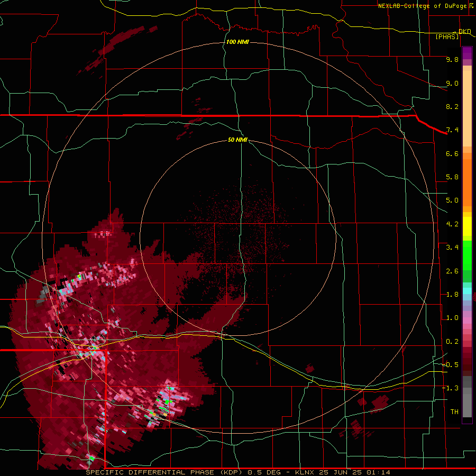476x476 pixels.
Task: Click the orange segment of the color bar
Action: tap(467, 182)
